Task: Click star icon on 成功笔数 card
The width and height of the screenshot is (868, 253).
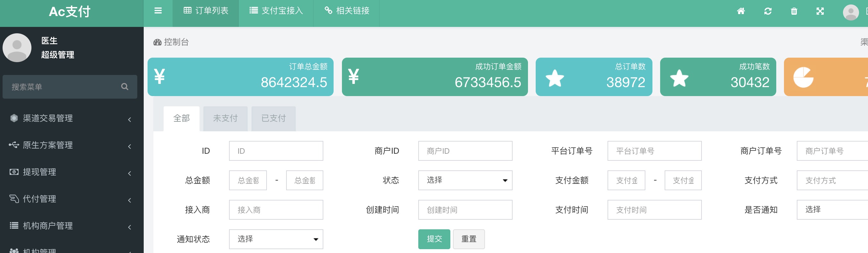Action: point(679,78)
